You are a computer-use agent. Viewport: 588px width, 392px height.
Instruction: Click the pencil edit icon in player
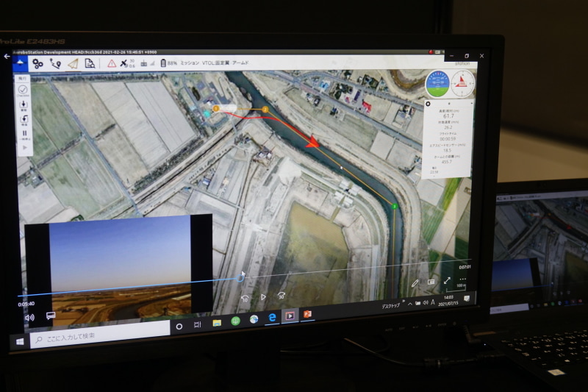click(x=415, y=283)
